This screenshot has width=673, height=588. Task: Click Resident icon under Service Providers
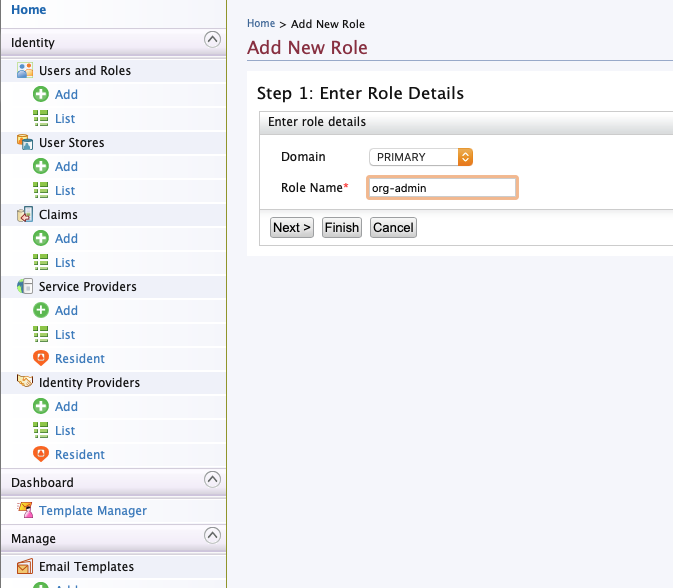[x=41, y=359]
